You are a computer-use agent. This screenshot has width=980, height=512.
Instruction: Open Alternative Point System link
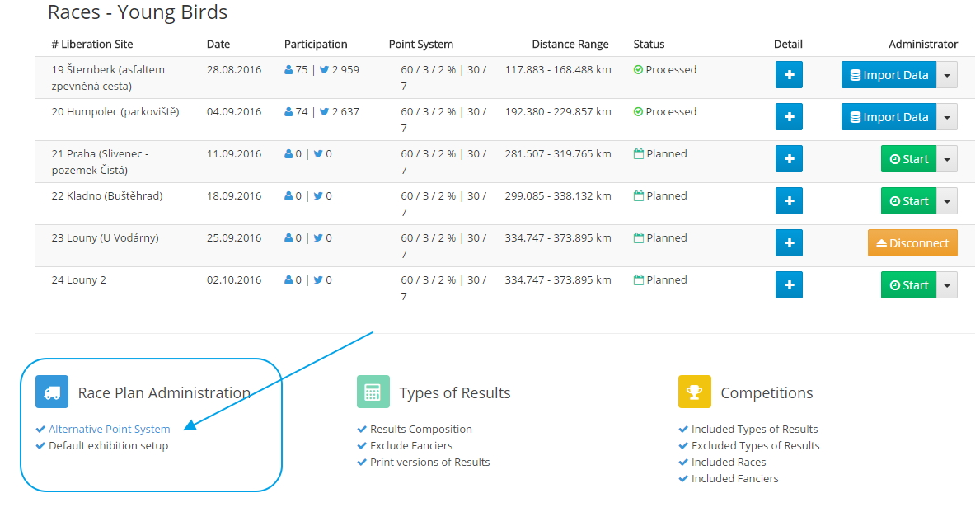tap(109, 429)
